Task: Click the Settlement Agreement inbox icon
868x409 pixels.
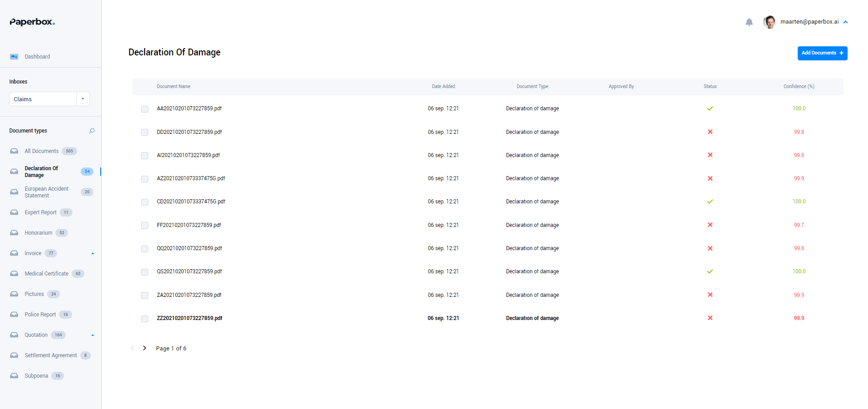Action: coord(14,355)
